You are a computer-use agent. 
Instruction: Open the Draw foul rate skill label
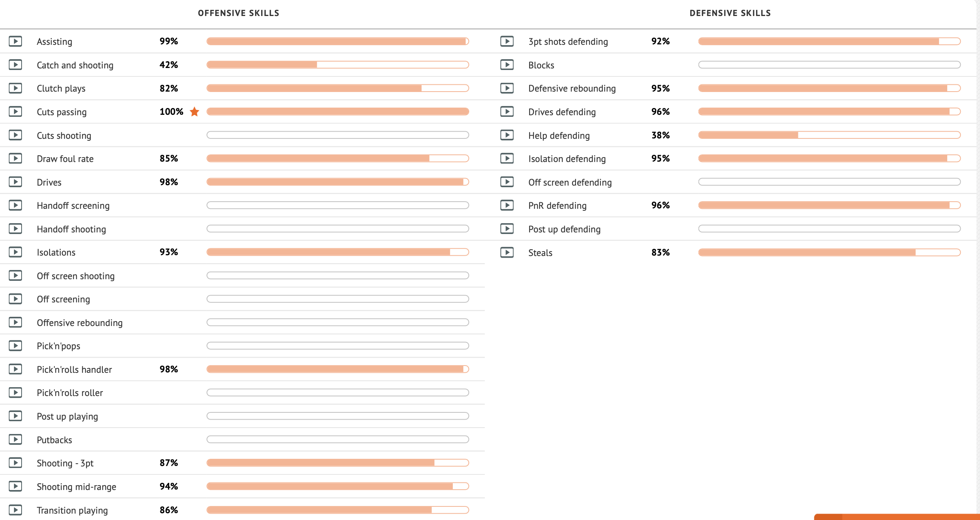click(x=65, y=159)
